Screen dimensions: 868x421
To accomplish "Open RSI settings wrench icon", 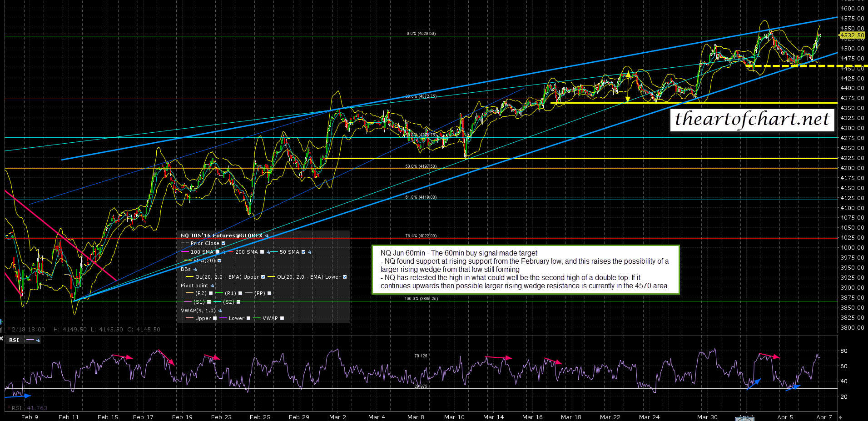I will 38,340.
